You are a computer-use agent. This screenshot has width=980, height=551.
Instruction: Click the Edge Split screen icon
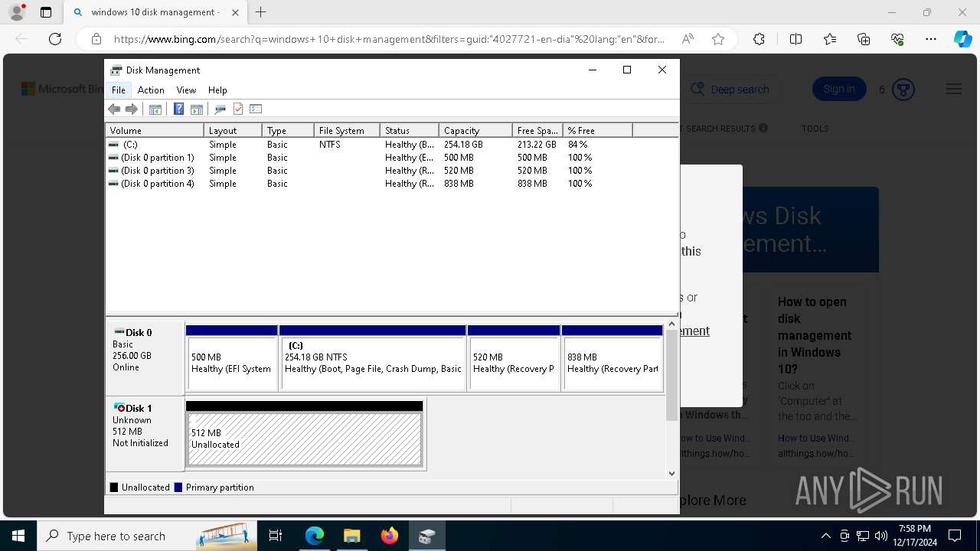point(795,39)
